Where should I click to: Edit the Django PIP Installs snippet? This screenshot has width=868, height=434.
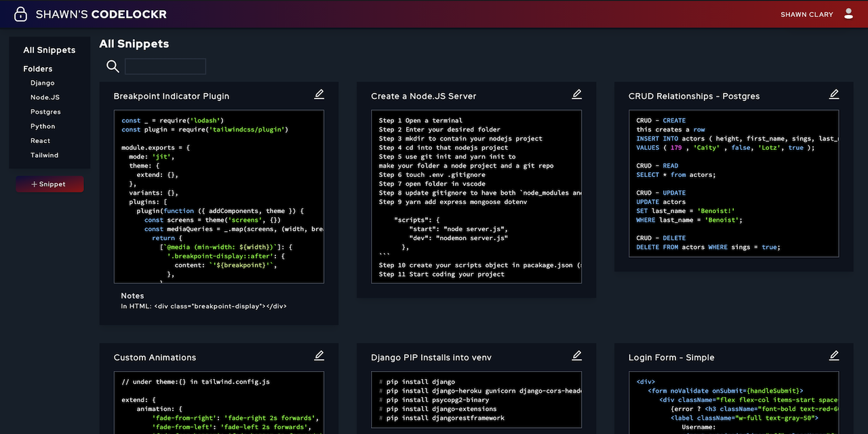pos(577,356)
